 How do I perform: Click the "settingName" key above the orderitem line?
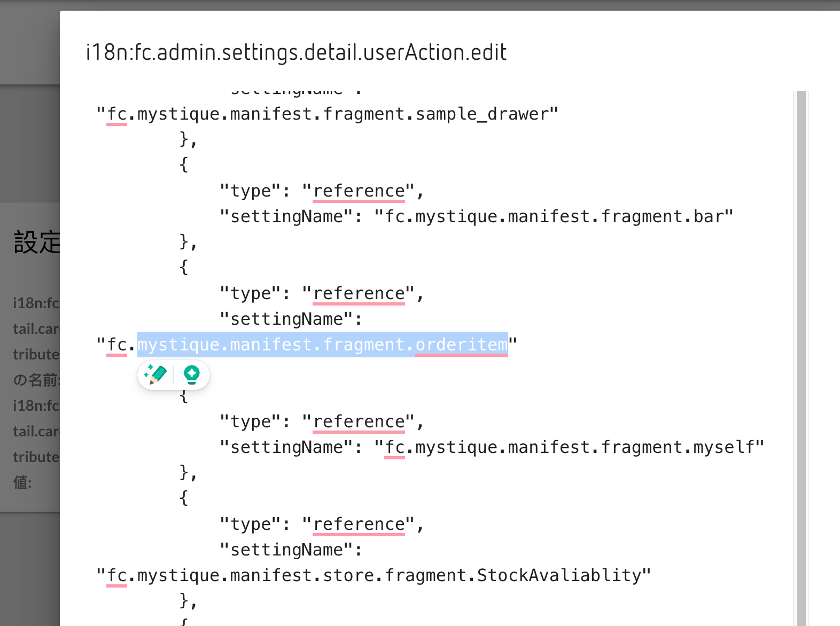(286, 319)
